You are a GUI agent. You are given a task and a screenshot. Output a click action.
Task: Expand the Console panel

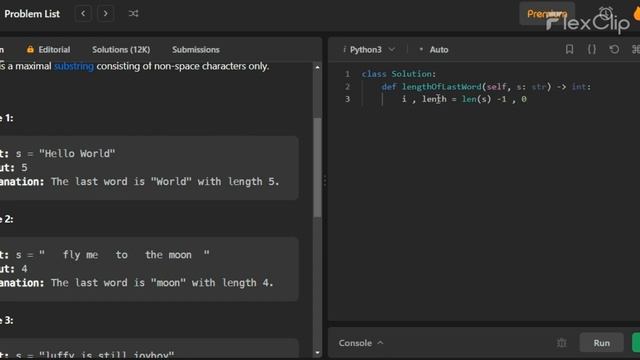point(361,343)
